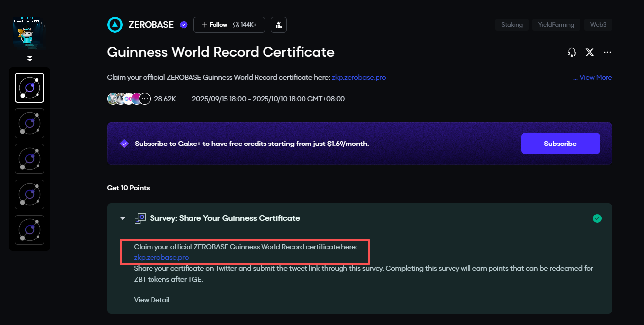Screen dimensions: 644x325
Task: Click the participant avatars ellipsis circle
Action: (x=145, y=99)
